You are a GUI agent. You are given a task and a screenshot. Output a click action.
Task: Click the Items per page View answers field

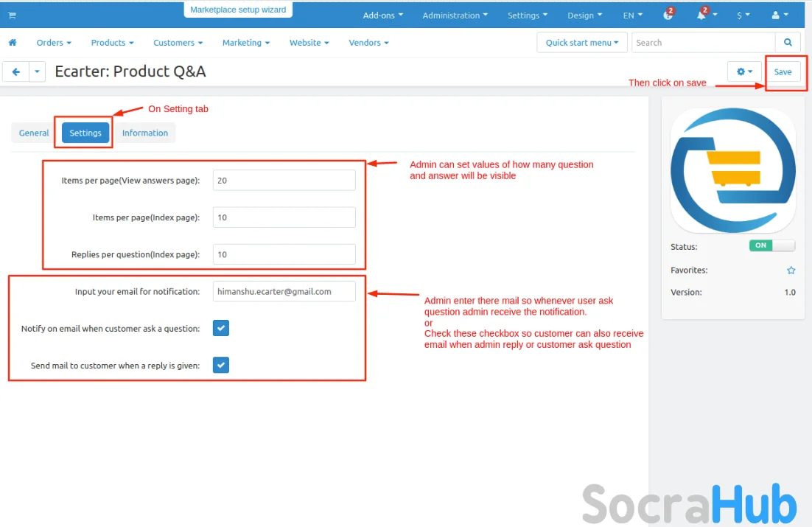pos(284,181)
